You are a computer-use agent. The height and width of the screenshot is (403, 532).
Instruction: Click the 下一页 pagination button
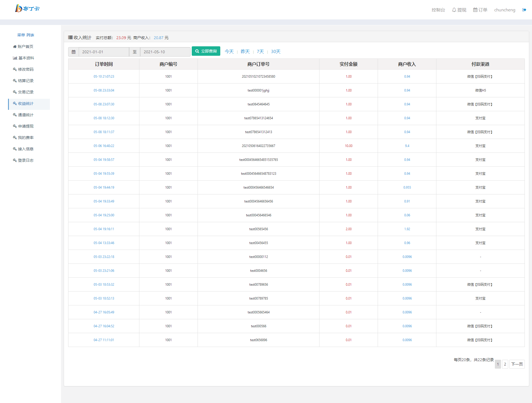(x=517, y=364)
